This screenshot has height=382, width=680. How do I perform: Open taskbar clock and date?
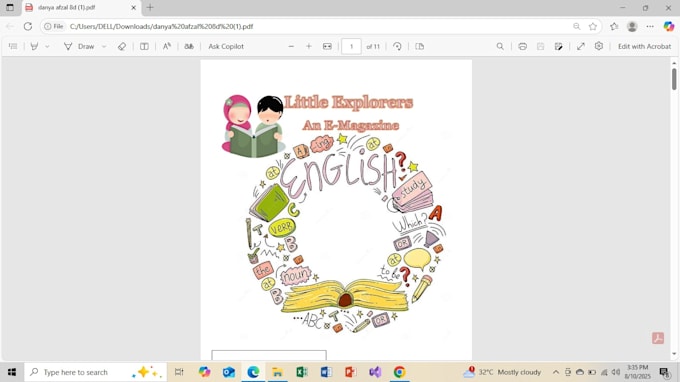point(638,372)
